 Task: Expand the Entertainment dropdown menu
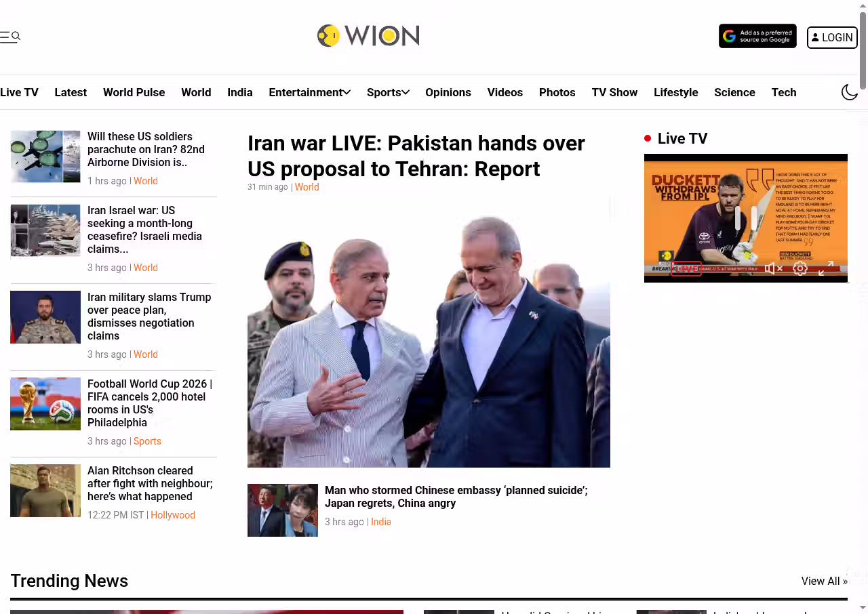click(309, 92)
